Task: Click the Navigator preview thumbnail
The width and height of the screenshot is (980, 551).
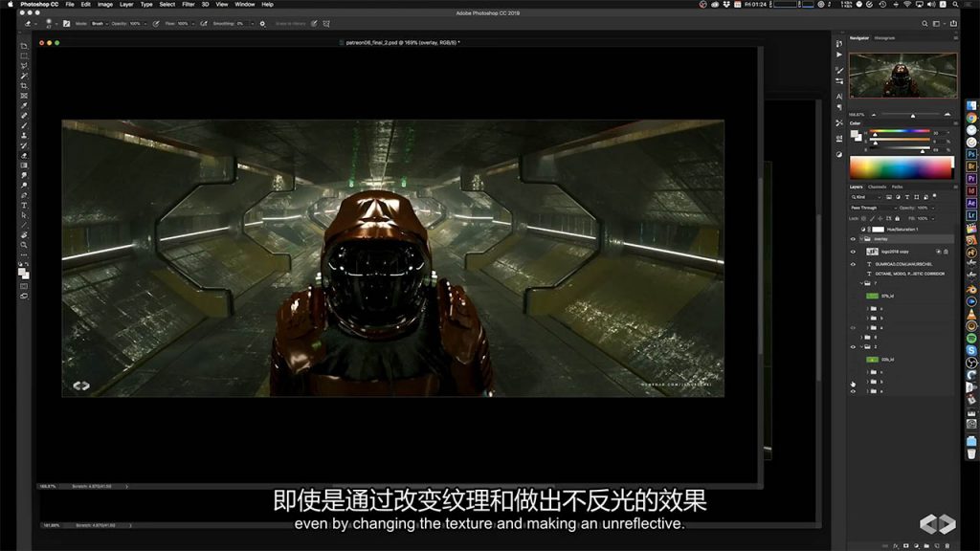Action: point(902,75)
